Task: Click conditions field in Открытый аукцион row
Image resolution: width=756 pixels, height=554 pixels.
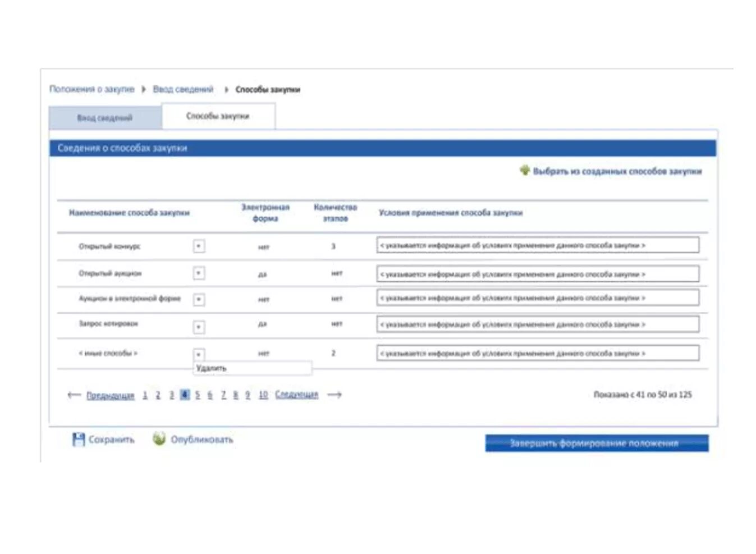Action: point(538,274)
